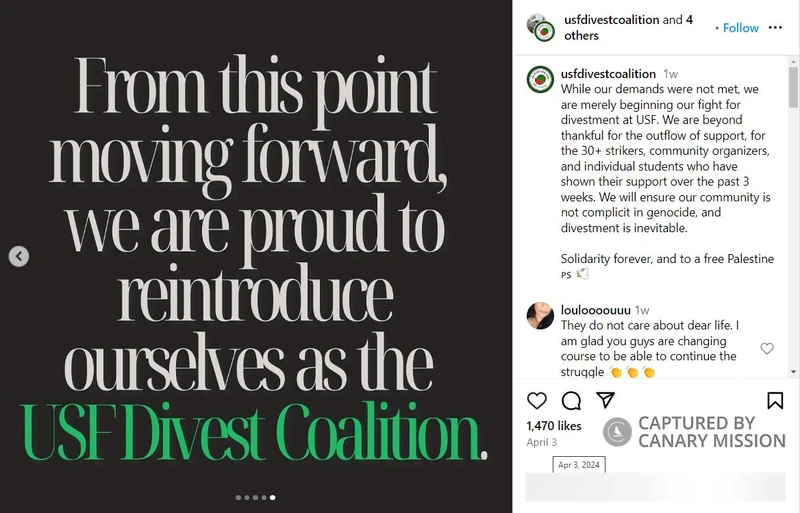Open the three-dot more options menu
The width and height of the screenshot is (800, 513).
click(776, 28)
